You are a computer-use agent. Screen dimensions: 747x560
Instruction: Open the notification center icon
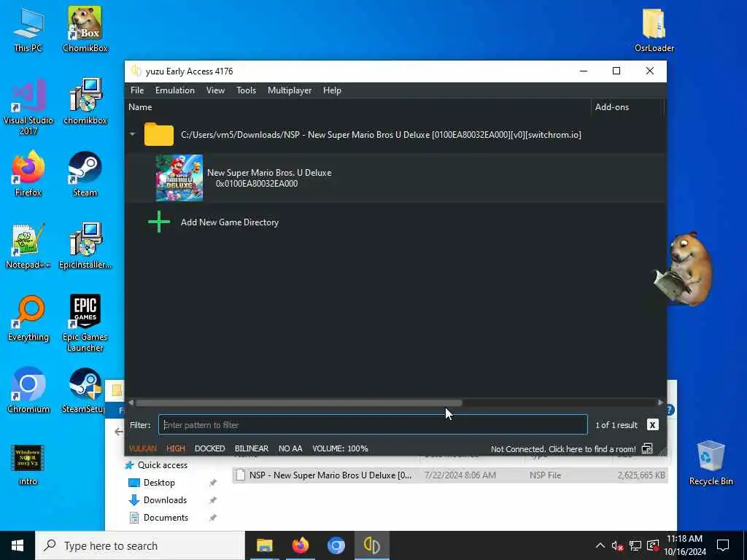click(x=723, y=545)
